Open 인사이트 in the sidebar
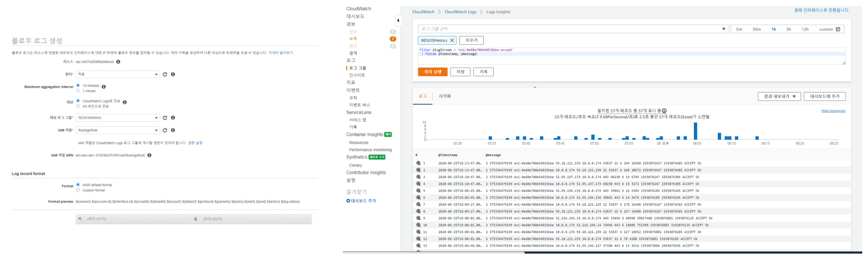This screenshot has width=868, height=259. tap(357, 75)
